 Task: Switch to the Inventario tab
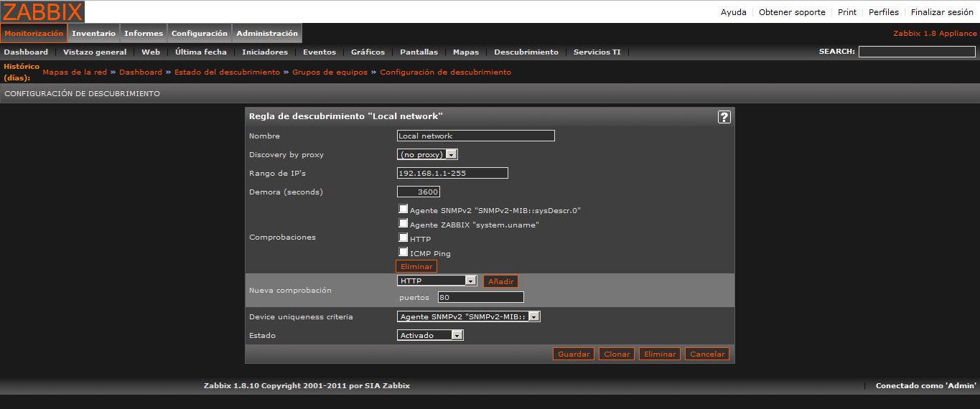[x=93, y=34]
